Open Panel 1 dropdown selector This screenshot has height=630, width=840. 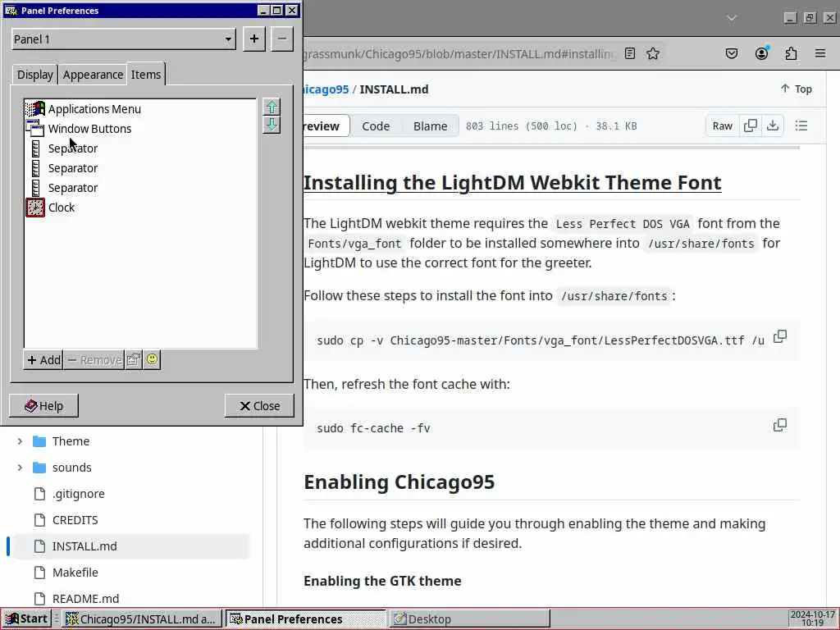123,39
